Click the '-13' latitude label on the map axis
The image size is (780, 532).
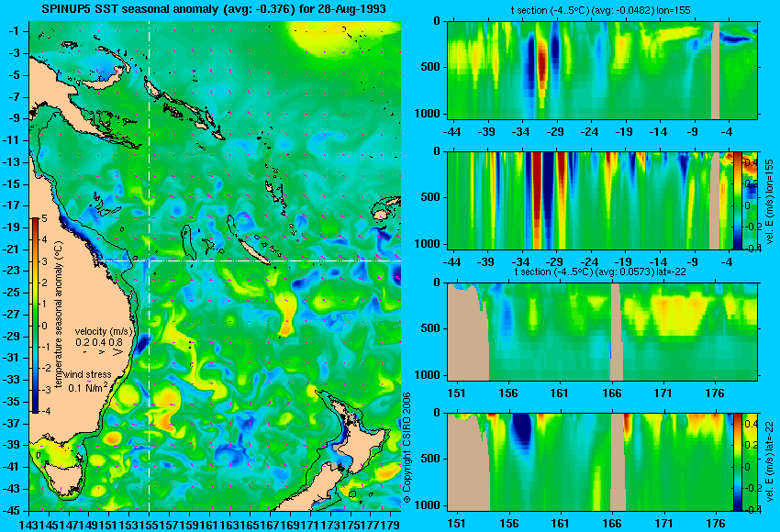(11, 161)
